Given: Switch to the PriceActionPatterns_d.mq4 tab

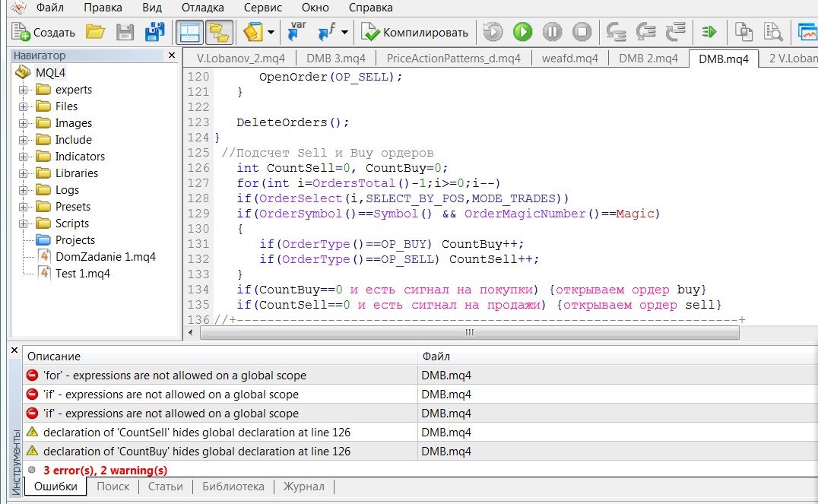Looking at the screenshot, I should 453,59.
